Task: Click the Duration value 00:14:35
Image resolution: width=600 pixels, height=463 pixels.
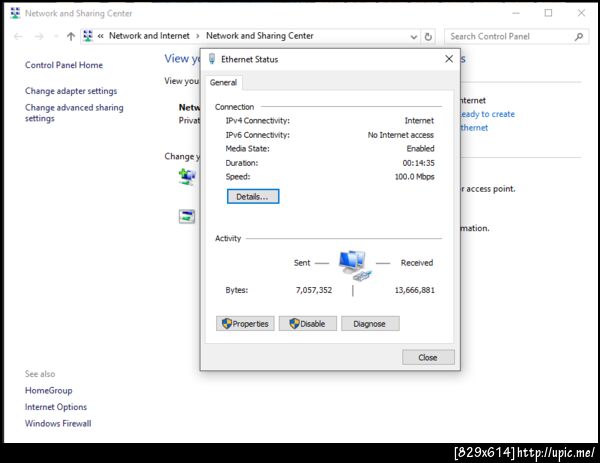Action: point(419,163)
